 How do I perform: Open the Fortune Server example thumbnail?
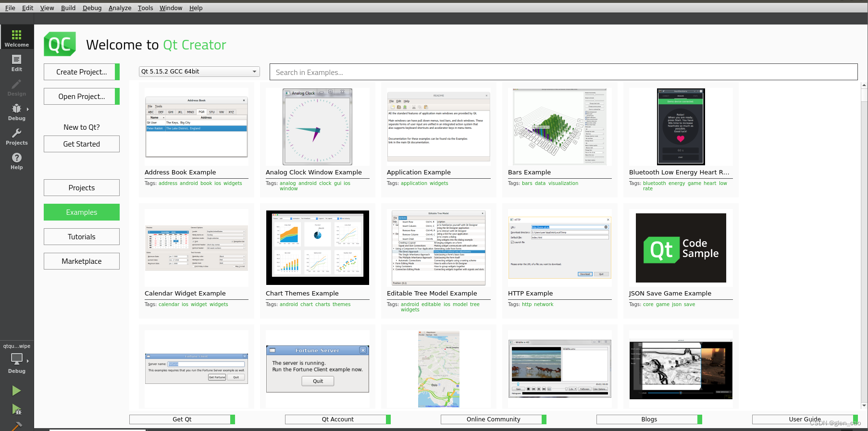click(318, 369)
